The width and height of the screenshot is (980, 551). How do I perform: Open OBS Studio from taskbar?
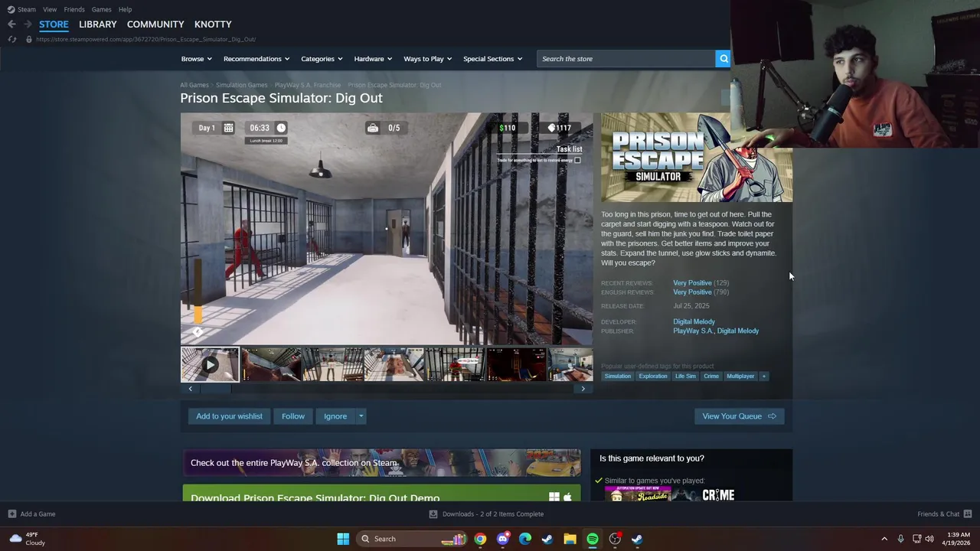[615, 539]
